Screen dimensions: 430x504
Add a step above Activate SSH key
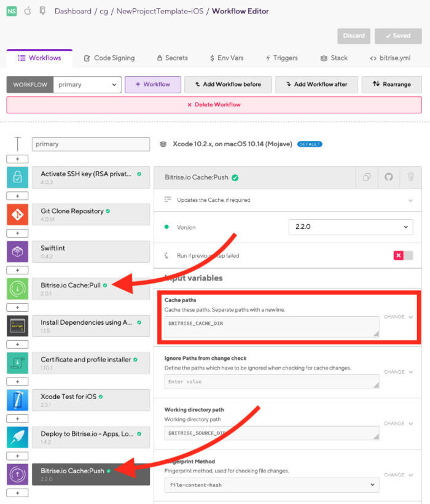(17, 159)
